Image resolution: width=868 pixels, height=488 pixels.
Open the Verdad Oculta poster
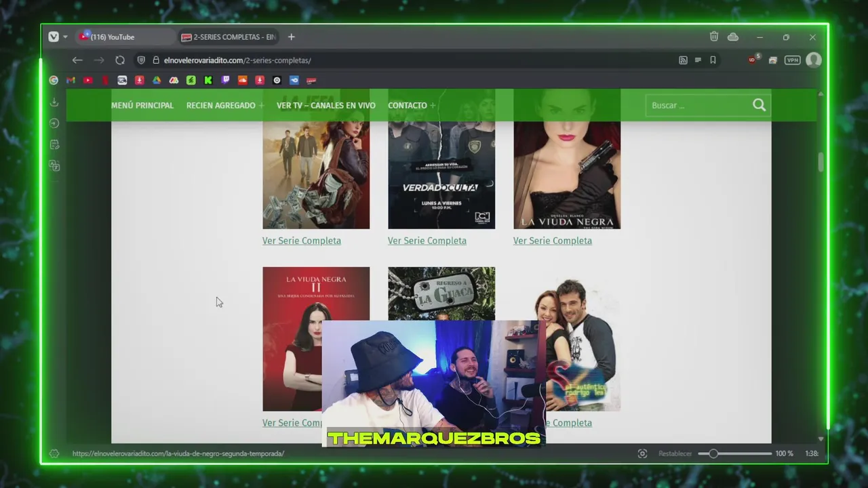pyautogui.click(x=441, y=159)
